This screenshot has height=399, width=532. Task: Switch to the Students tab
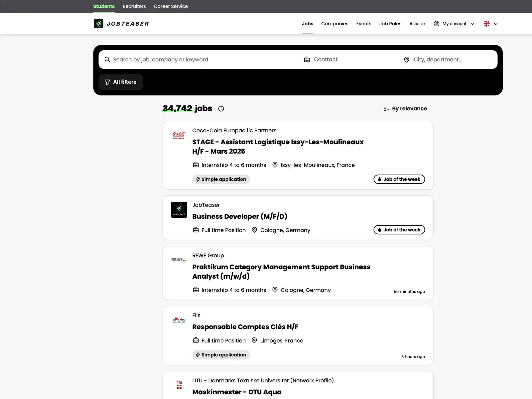(x=104, y=6)
